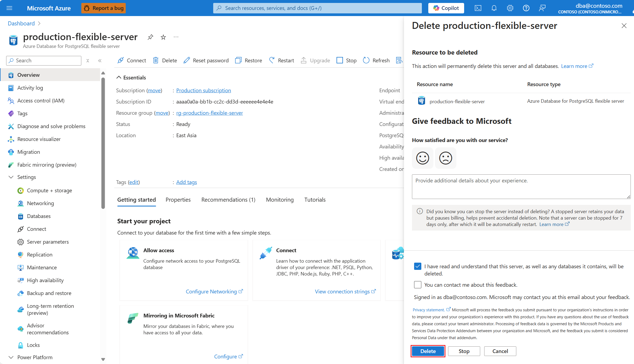Open the portal hamburger menu
The width and height of the screenshot is (634, 364).
[x=9, y=8]
